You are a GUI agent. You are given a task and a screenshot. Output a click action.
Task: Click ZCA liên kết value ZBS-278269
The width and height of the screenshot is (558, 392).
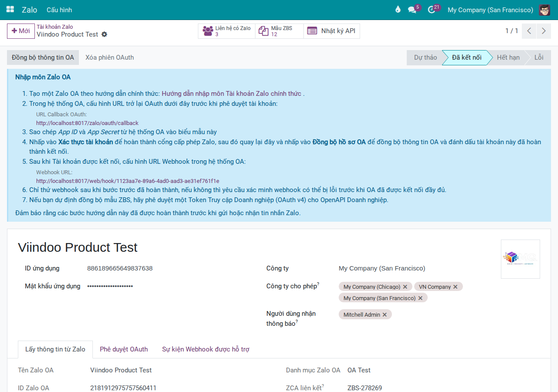pos(365,388)
